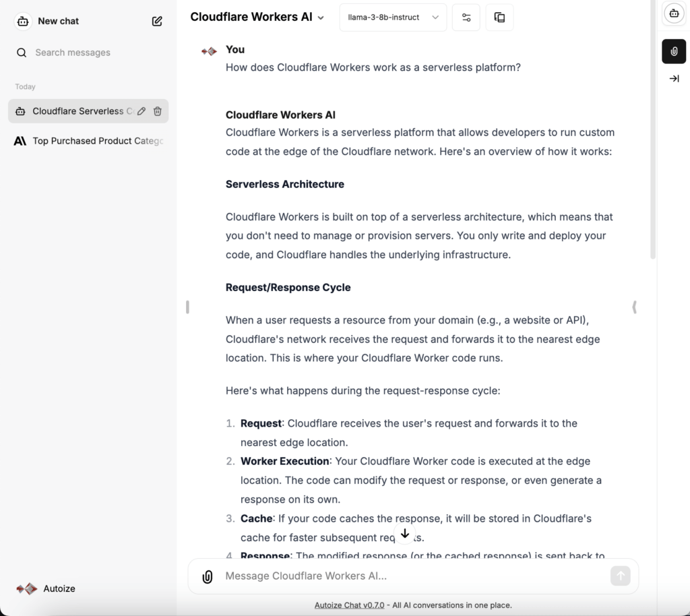
Task: Click the Autoize logo at sidebar bottom
Action: [27, 588]
